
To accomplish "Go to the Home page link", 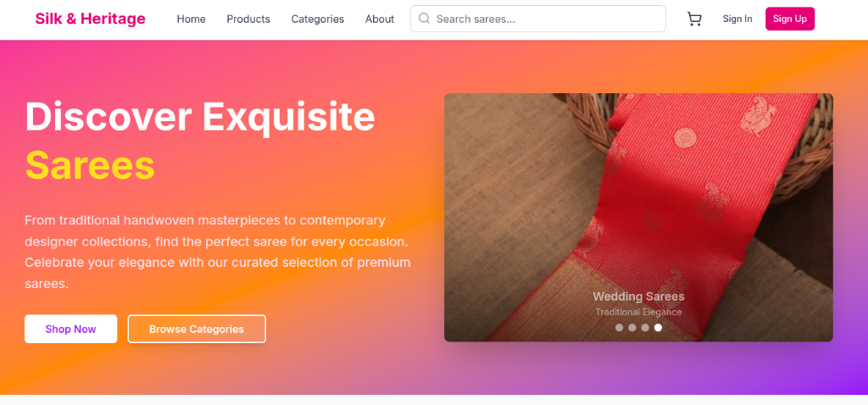I will pos(191,19).
